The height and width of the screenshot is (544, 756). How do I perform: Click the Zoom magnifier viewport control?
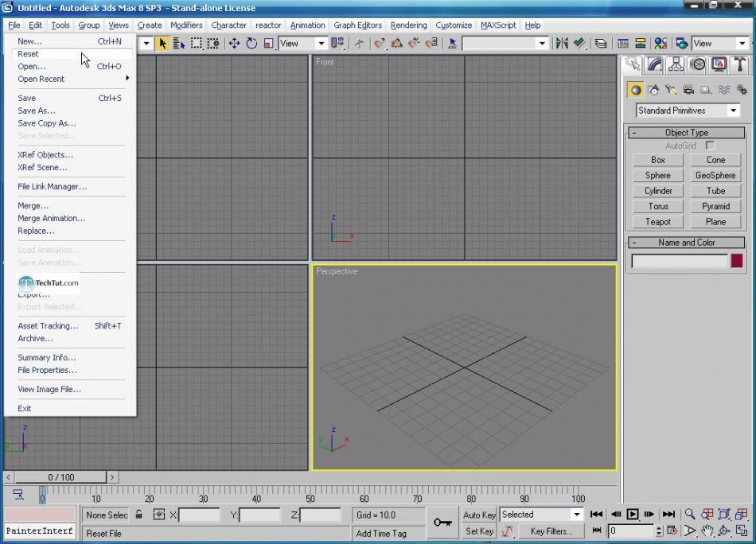click(x=690, y=515)
